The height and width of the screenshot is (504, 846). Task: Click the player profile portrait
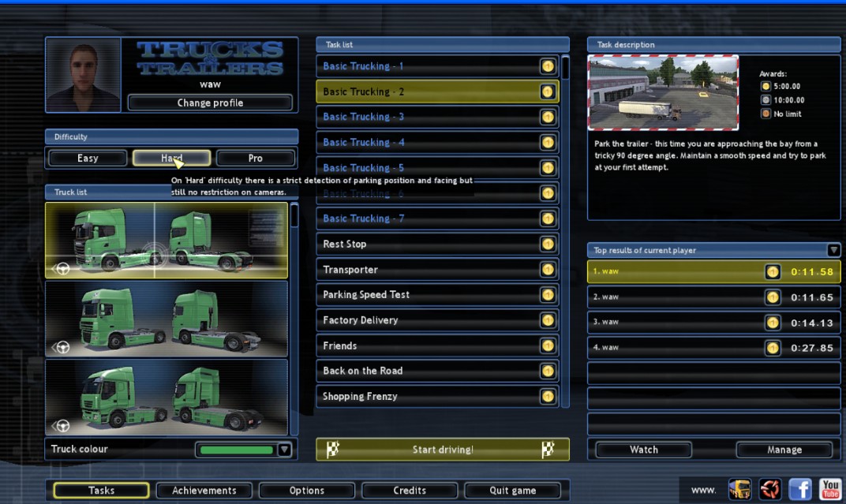(x=83, y=75)
